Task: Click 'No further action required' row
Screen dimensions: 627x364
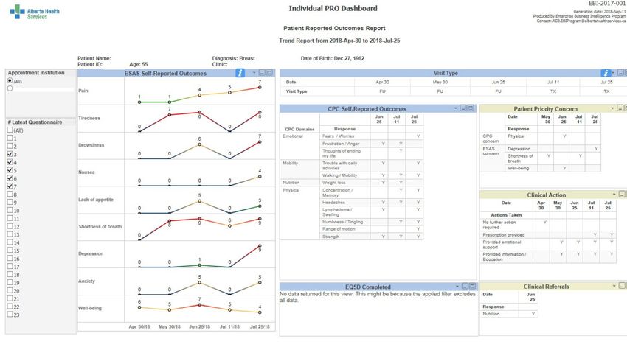Action: pyautogui.click(x=499, y=225)
